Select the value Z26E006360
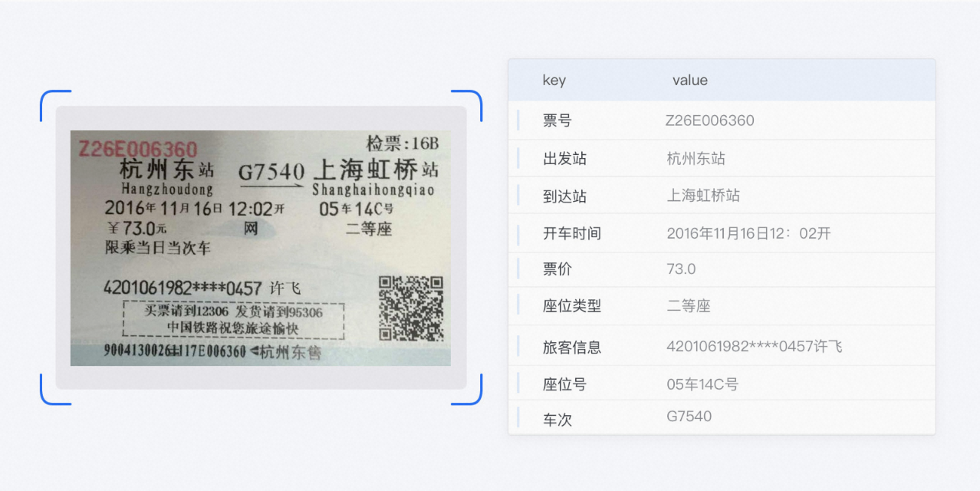Screen dimensions: 980x491 coord(710,120)
